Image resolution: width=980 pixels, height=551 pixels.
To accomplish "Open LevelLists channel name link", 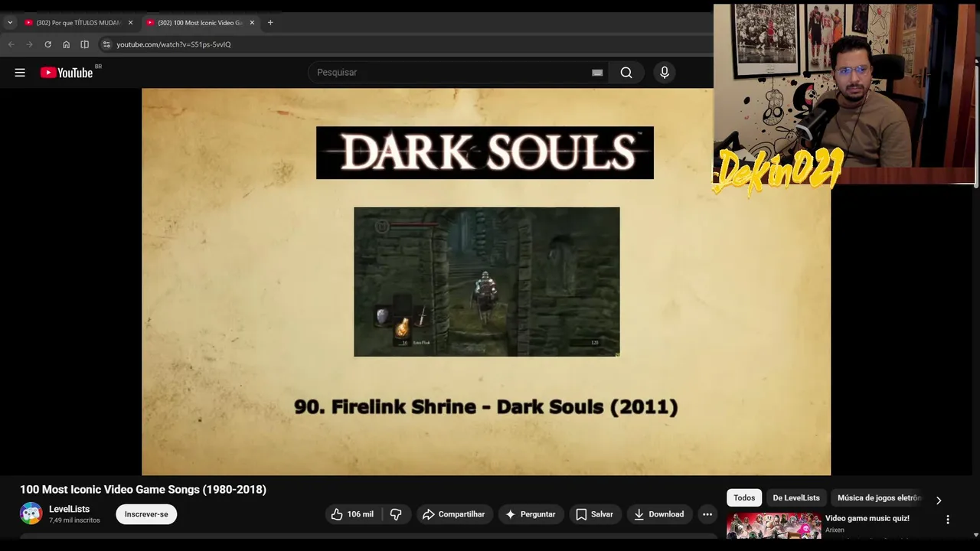I will point(69,509).
